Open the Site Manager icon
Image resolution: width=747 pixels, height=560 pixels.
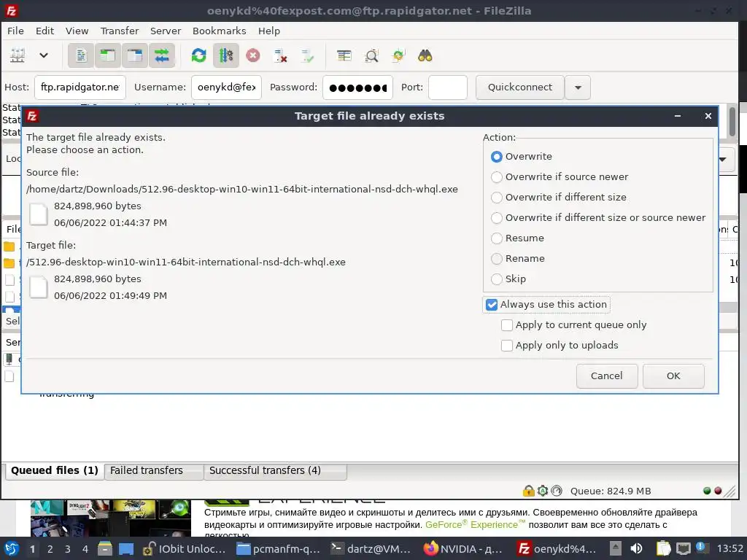[x=18, y=55]
